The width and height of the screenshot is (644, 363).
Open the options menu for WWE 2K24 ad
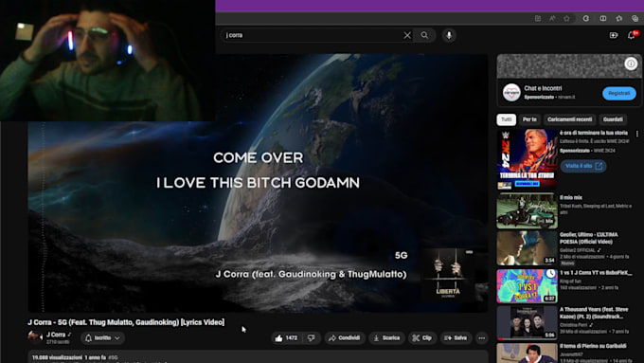pyautogui.click(x=637, y=134)
